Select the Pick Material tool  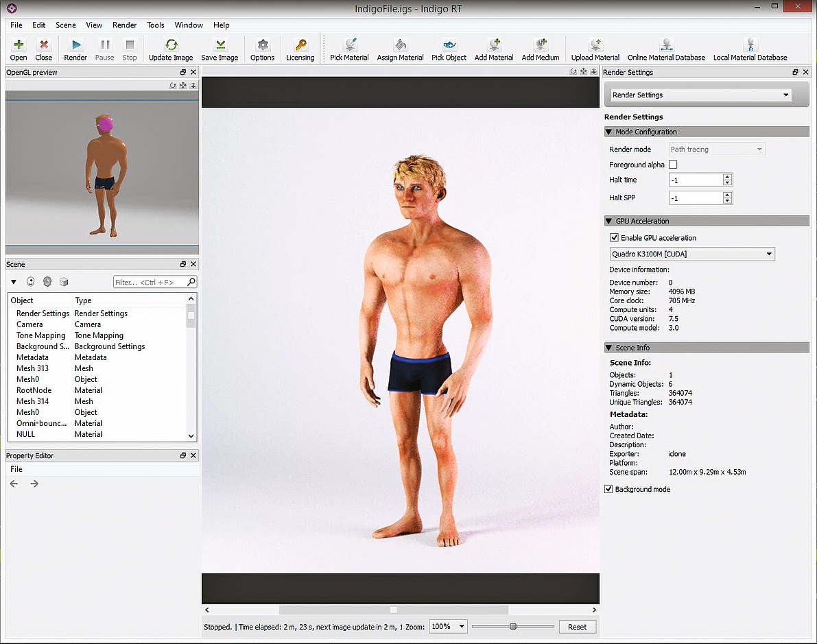click(350, 49)
